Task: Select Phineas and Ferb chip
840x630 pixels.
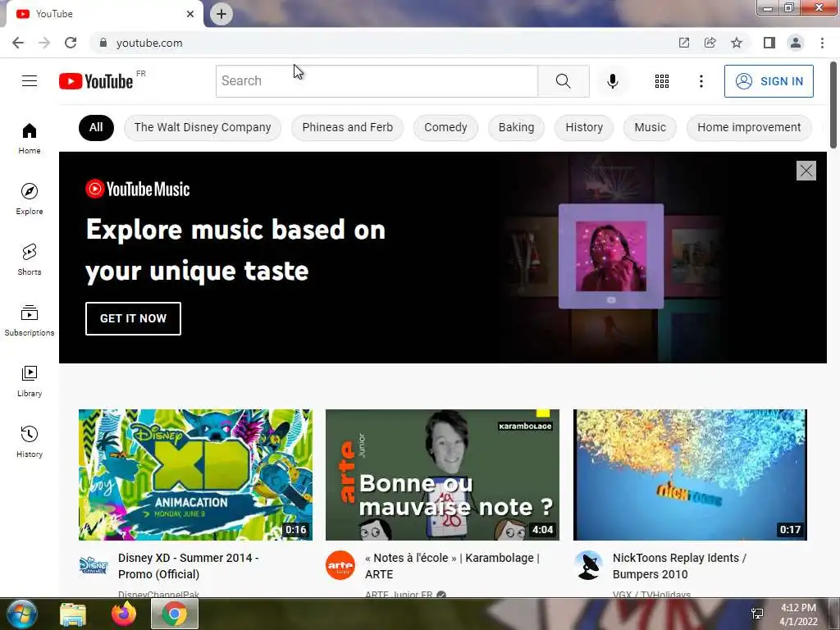Action: 347,127
